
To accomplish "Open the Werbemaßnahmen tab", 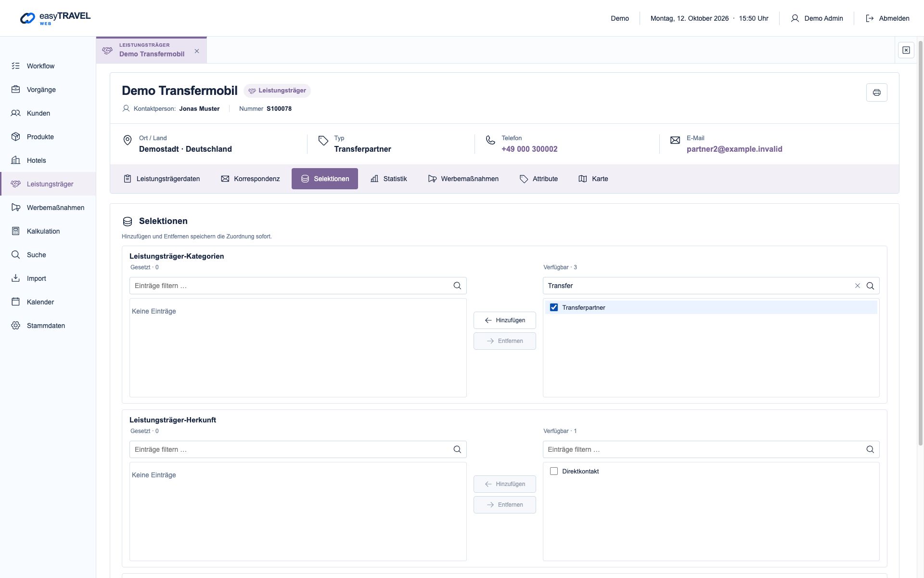I will (463, 179).
